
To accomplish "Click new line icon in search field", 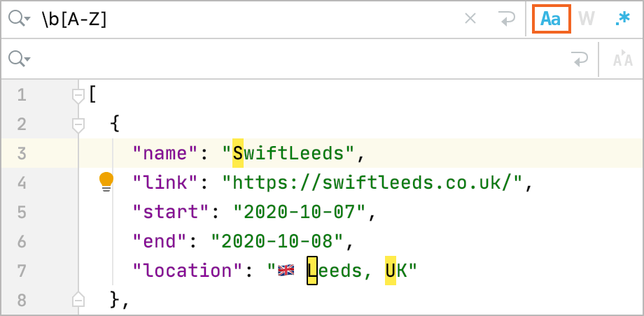I will 507,19.
